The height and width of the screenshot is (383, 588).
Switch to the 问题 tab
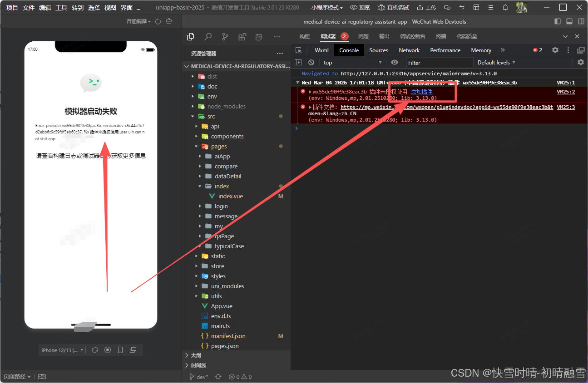click(363, 36)
